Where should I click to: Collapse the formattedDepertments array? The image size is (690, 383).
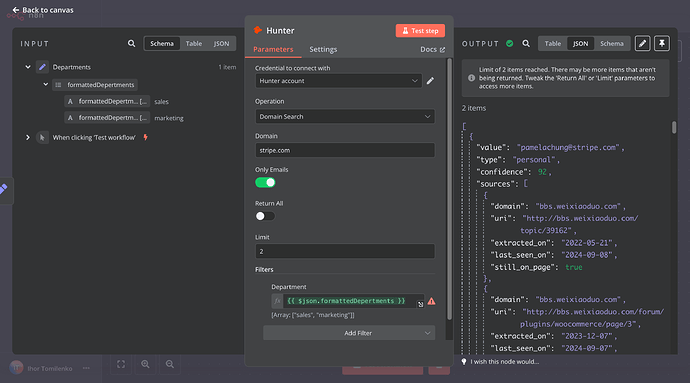tap(45, 84)
